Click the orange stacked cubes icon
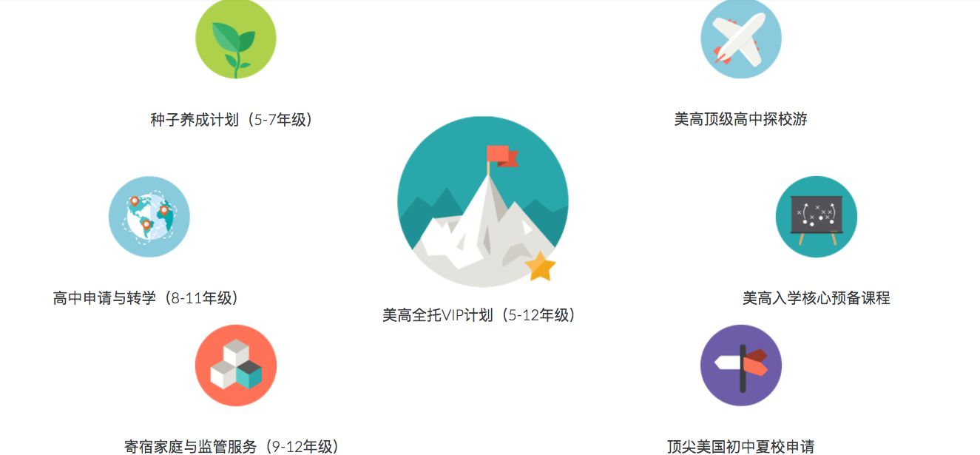This screenshot has width=980, height=455. click(236, 365)
